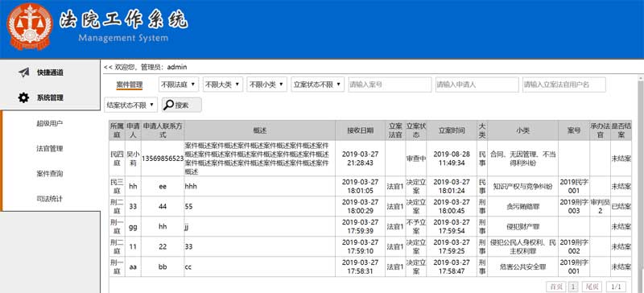Open the 结案状态不限 dropdown
Viewport: 644px width, 293px height.
130,105
